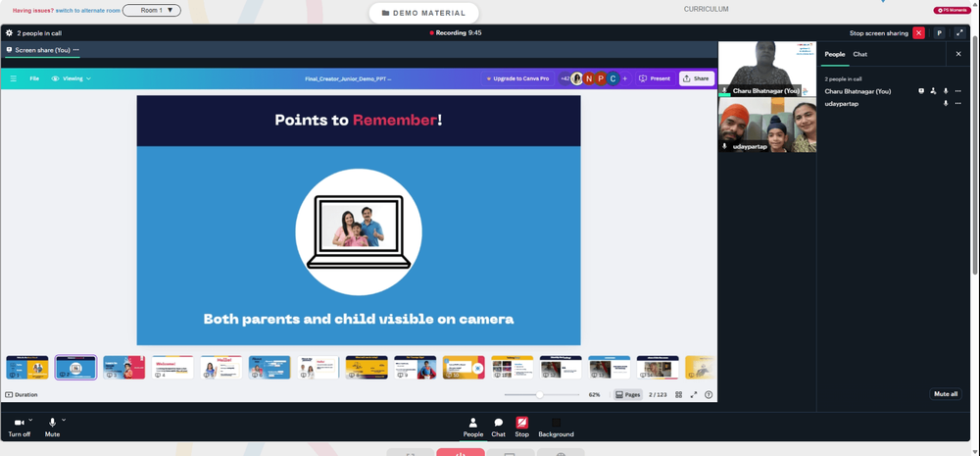
Task: Click the P icon in call header
Action: (x=939, y=33)
